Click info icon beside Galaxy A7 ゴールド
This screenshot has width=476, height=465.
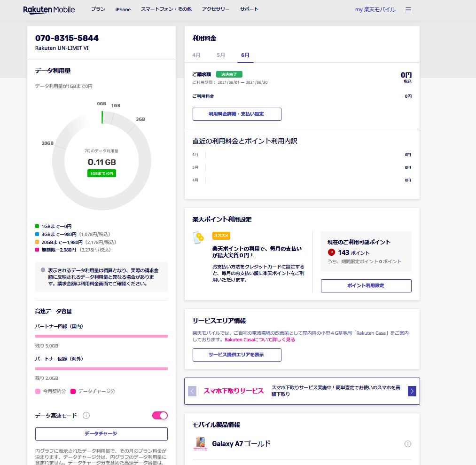coord(408,444)
